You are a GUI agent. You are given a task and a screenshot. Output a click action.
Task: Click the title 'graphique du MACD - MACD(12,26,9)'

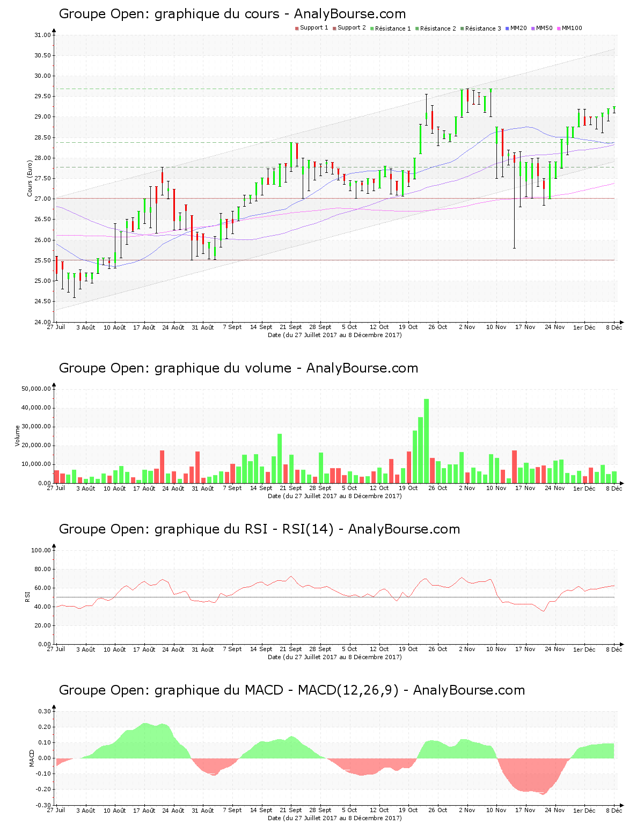[x=277, y=690]
